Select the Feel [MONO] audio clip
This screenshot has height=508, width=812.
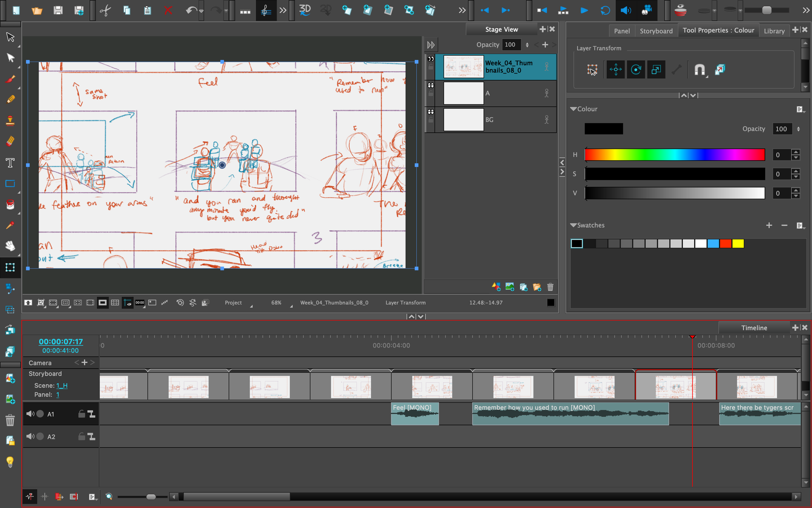[414, 414]
